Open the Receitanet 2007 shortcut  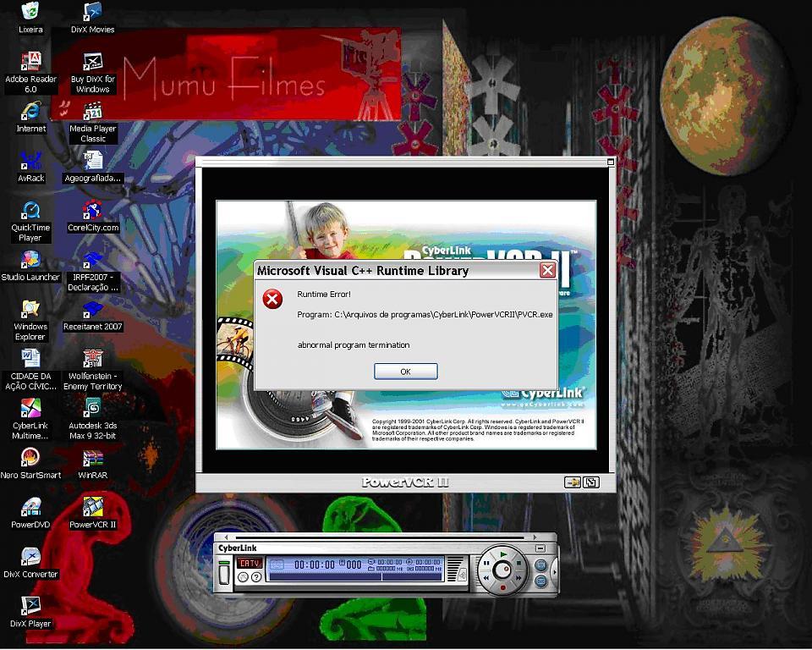pyautogui.click(x=93, y=315)
